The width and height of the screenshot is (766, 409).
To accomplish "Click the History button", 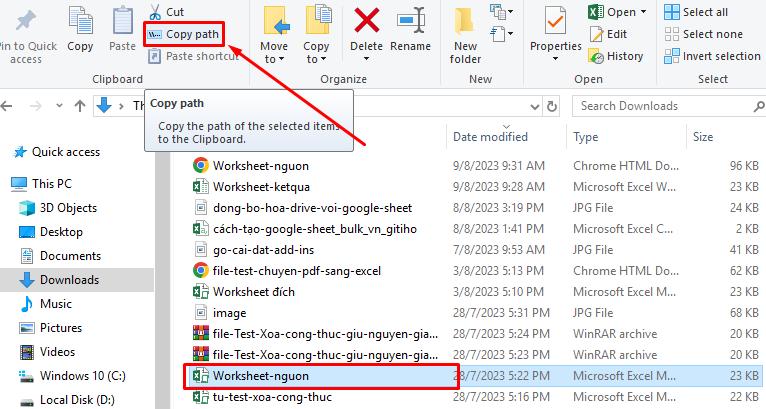I will [616, 56].
